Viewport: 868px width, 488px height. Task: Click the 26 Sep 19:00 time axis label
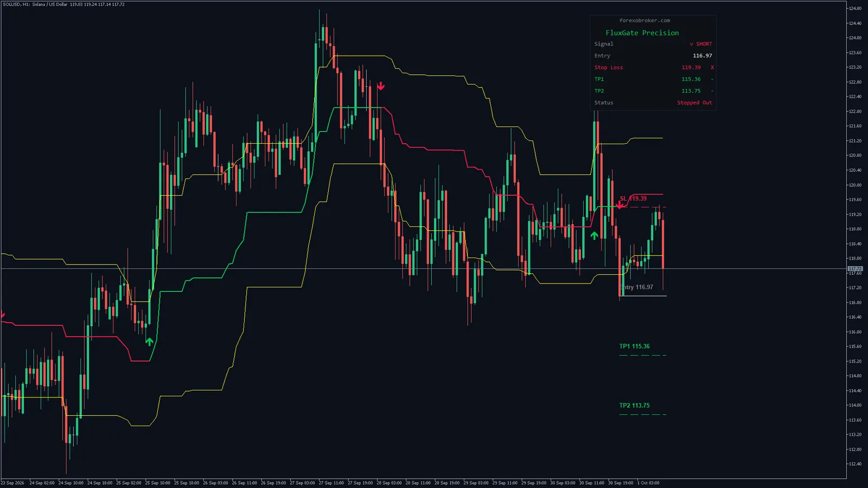pyautogui.click(x=273, y=483)
